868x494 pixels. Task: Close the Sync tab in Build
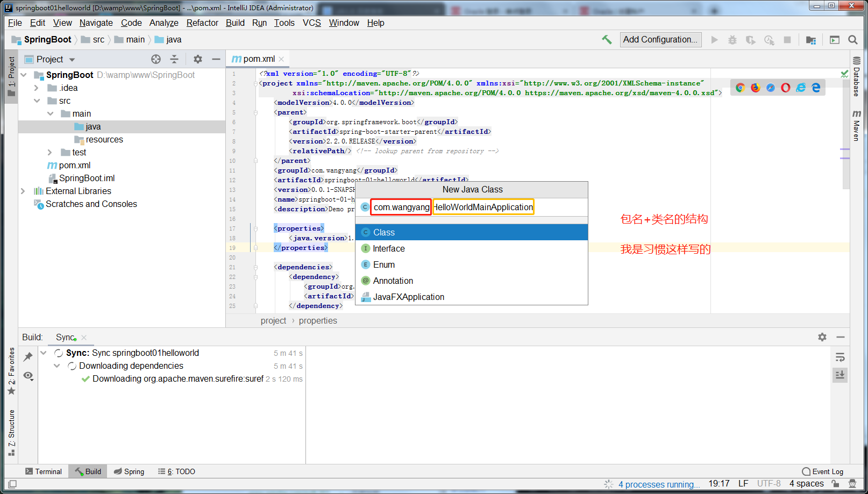(x=84, y=338)
